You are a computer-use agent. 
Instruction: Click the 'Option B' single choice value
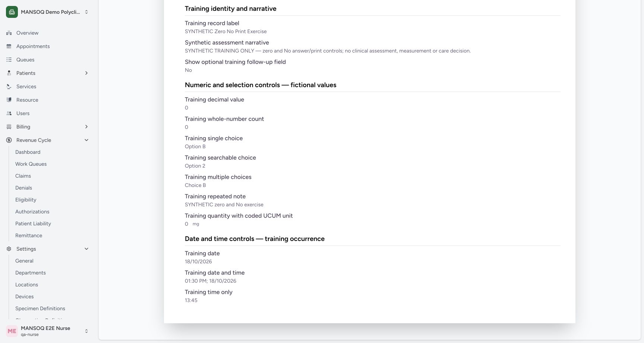(x=195, y=146)
